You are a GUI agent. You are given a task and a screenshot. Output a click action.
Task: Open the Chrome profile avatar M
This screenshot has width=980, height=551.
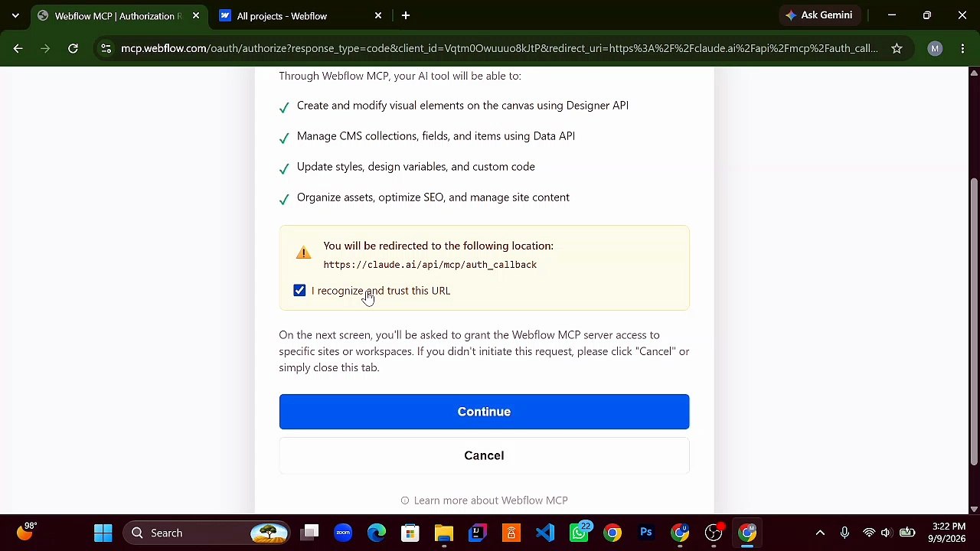pos(935,48)
